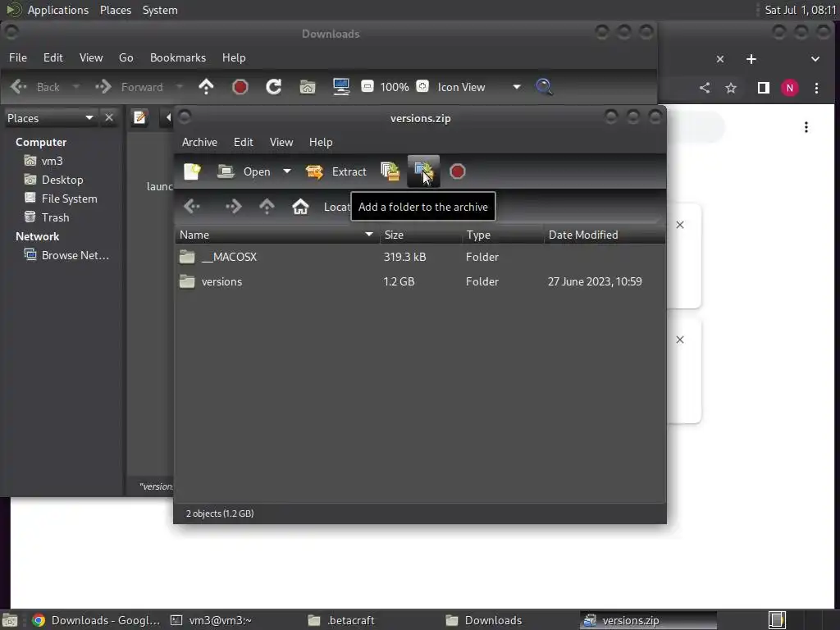Sort archive list by Type column

(503, 235)
